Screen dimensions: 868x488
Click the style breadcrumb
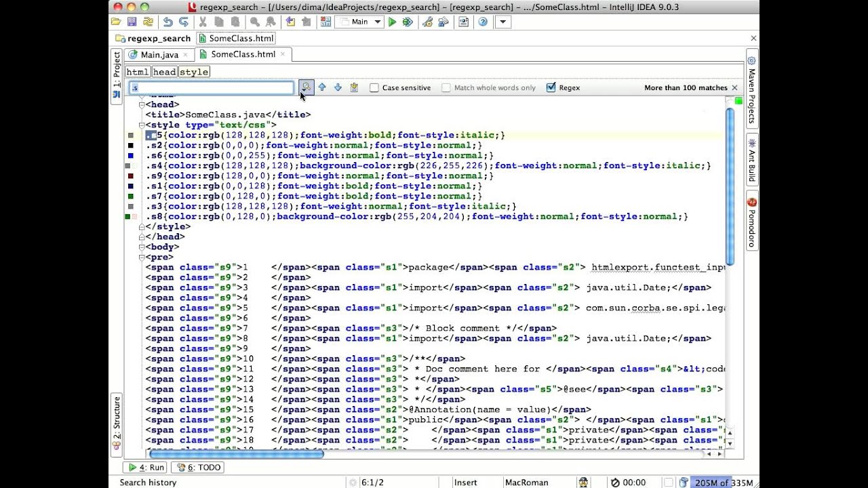pyautogui.click(x=194, y=72)
